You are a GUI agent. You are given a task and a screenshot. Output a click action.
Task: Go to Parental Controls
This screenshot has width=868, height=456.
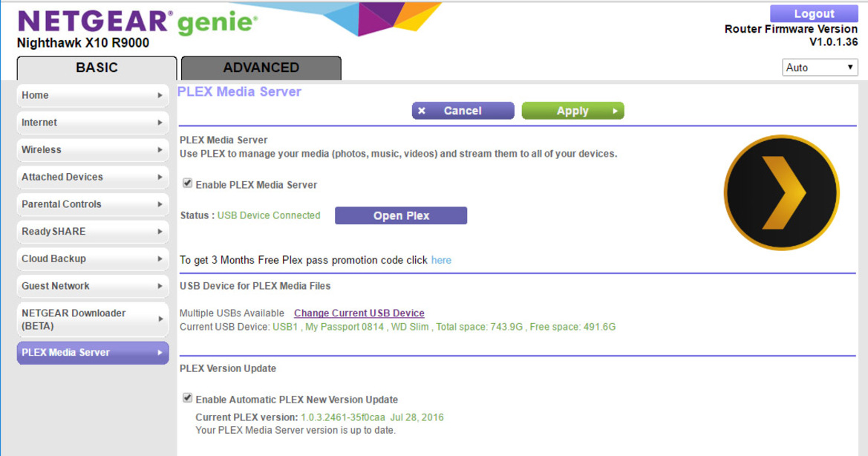point(93,204)
